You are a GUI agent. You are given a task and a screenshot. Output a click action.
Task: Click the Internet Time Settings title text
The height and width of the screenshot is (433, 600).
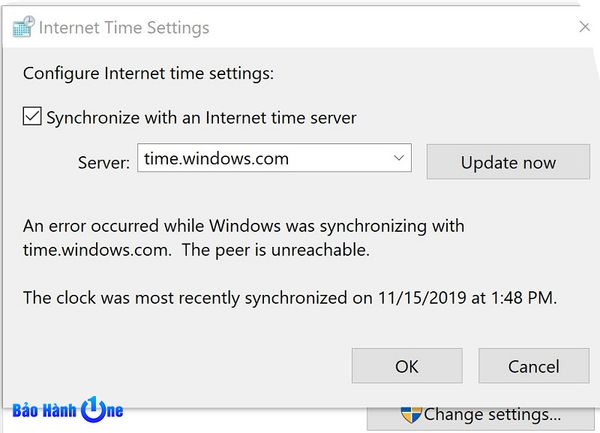124,27
